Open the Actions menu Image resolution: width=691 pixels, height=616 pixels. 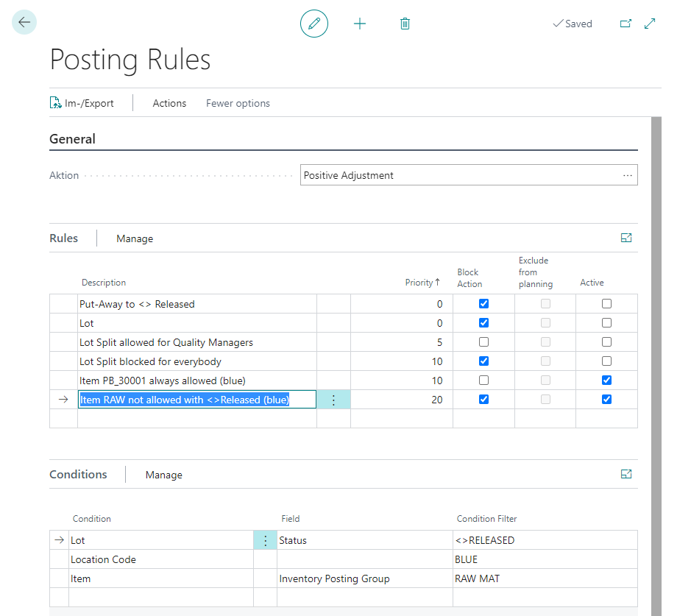pos(169,103)
